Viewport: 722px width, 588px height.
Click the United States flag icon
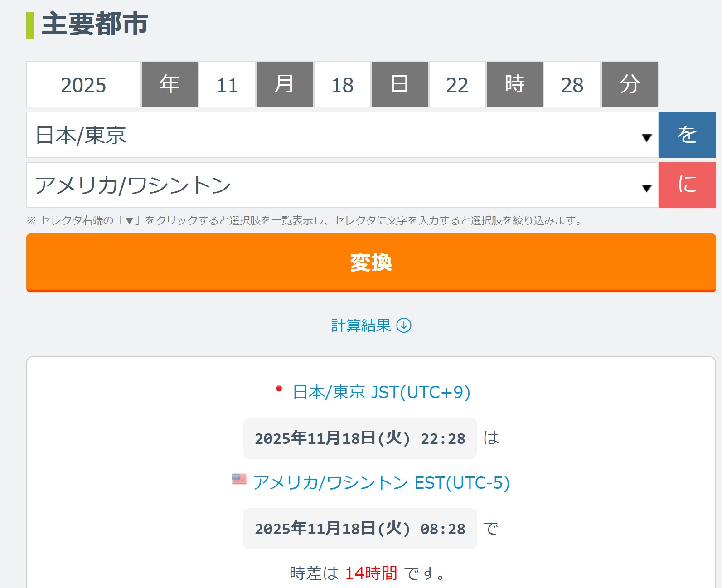[239, 479]
